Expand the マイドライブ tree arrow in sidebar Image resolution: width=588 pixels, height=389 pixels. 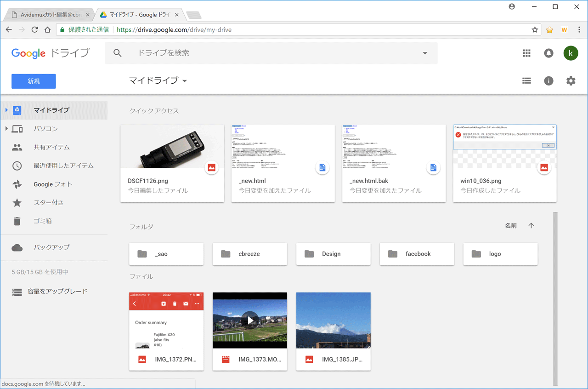coord(6,110)
